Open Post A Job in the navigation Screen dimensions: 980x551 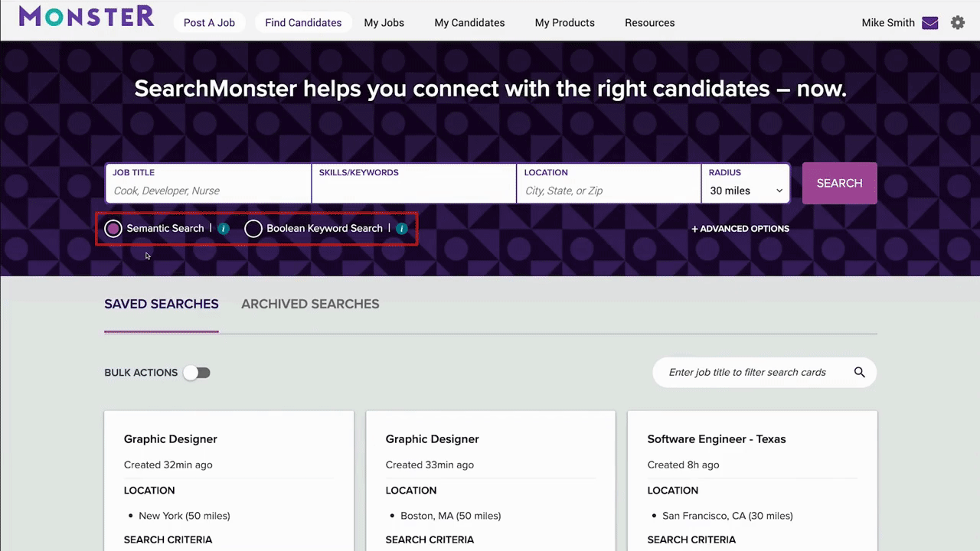[209, 23]
